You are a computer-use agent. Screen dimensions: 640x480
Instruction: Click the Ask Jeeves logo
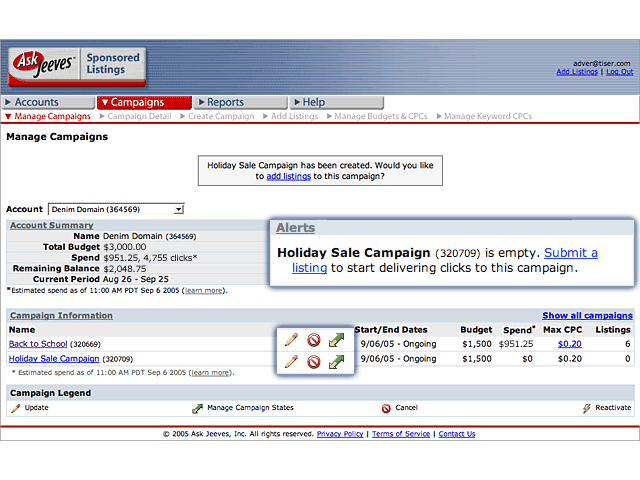point(44,64)
